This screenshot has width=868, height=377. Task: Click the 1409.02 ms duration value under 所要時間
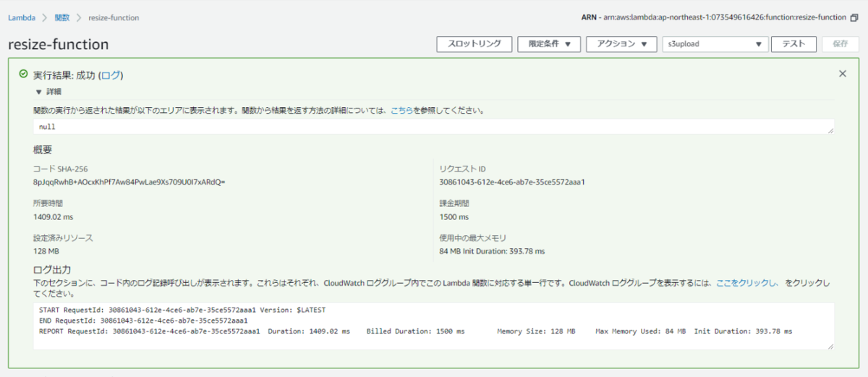[x=54, y=216]
